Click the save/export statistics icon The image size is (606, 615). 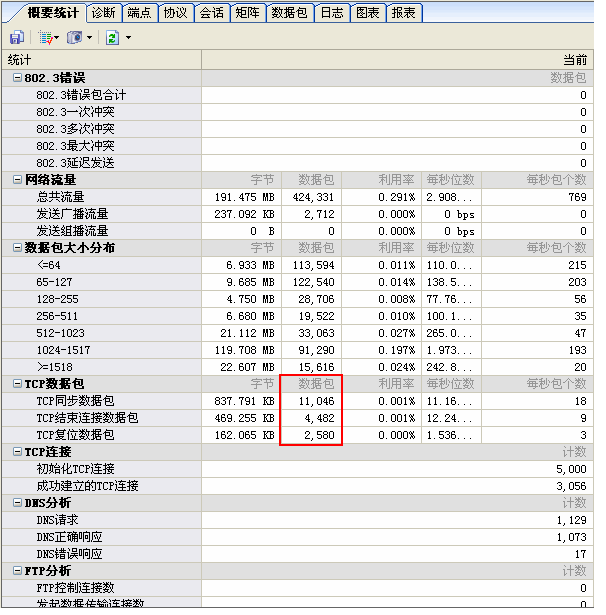[x=16, y=38]
